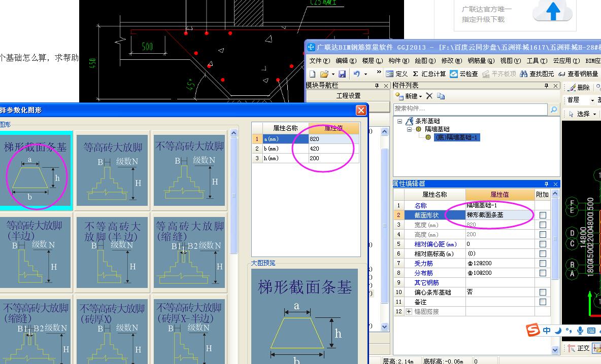The width and height of the screenshot is (601, 364).
Task: Edit the a(mm) value 820 cell
Action: 333,139
